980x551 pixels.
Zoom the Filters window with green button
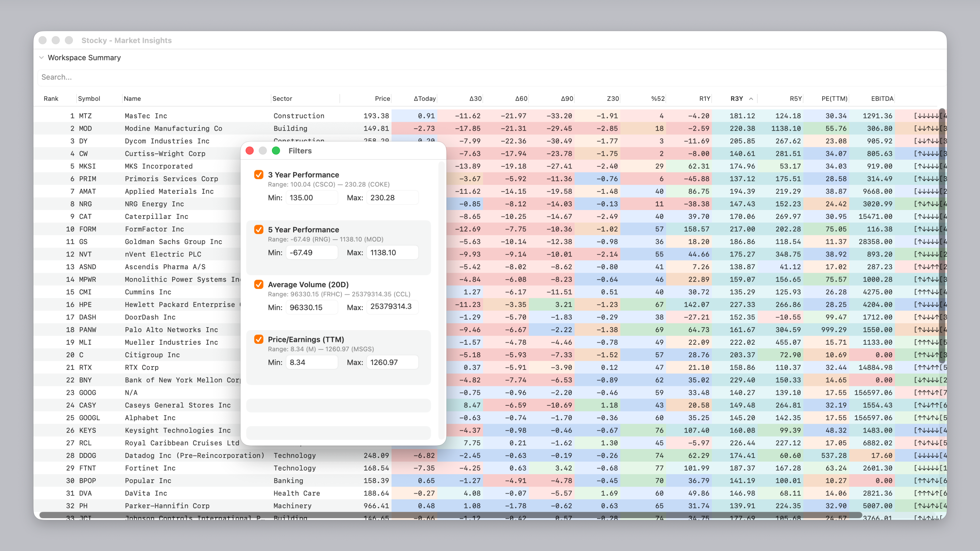click(x=276, y=151)
